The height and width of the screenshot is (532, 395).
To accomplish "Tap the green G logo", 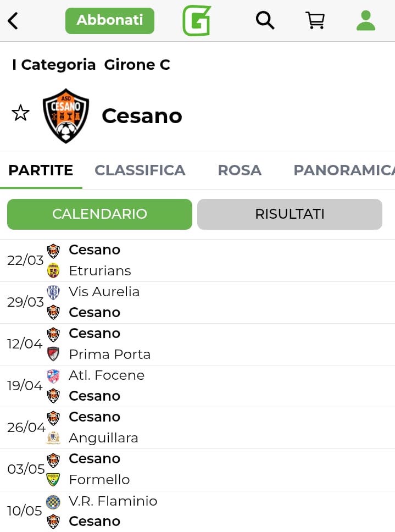I will click(x=197, y=21).
